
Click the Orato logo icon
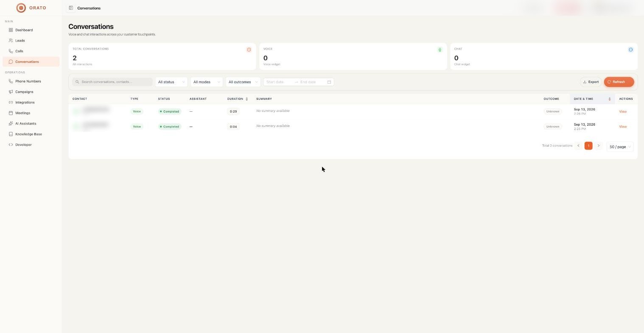[21, 8]
